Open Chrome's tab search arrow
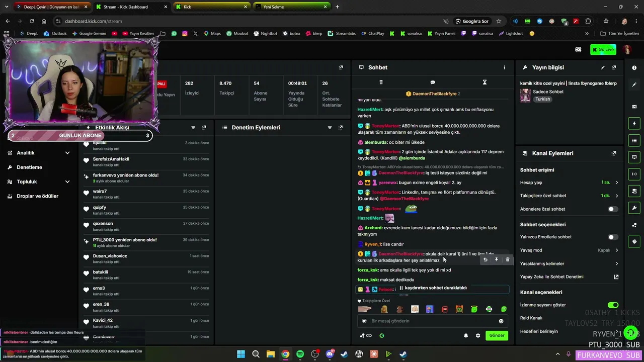644x362 pixels. coord(7,7)
